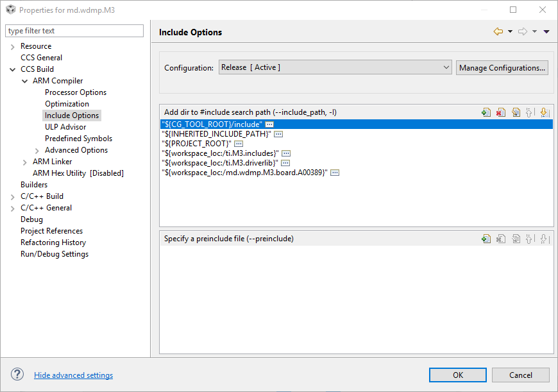Move the selected include path down
The height and width of the screenshot is (392, 558).
(544, 112)
